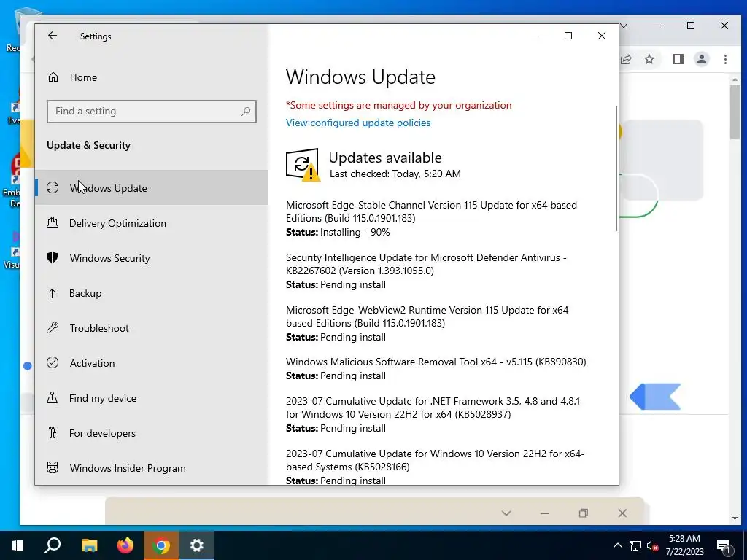
Task: Click the restore icon in the beige bar
Action: pyautogui.click(x=583, y=513)
